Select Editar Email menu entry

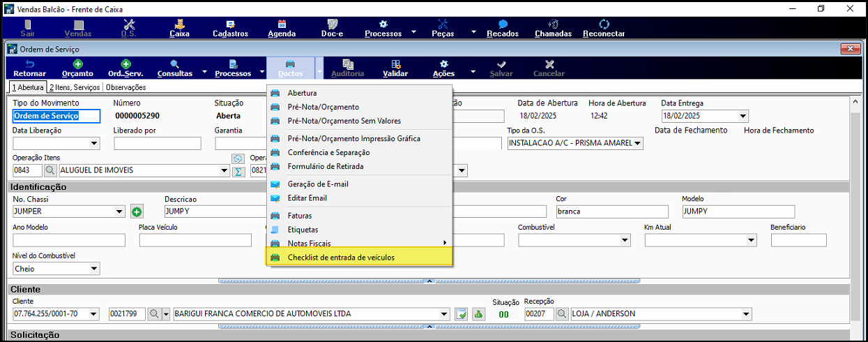tap(360, 198)
